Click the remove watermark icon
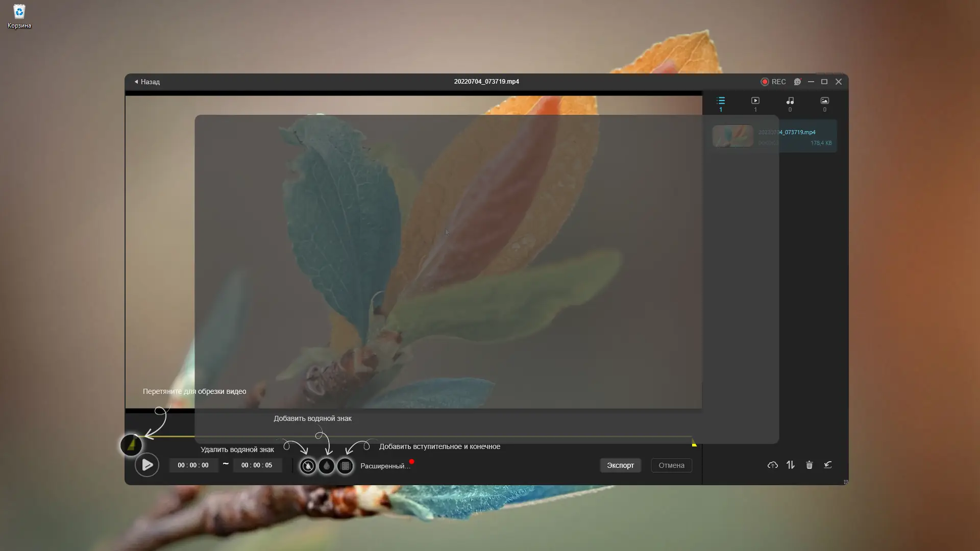This screenshot has height=551, width=980. pyautogui.click(x=308, y=466)
